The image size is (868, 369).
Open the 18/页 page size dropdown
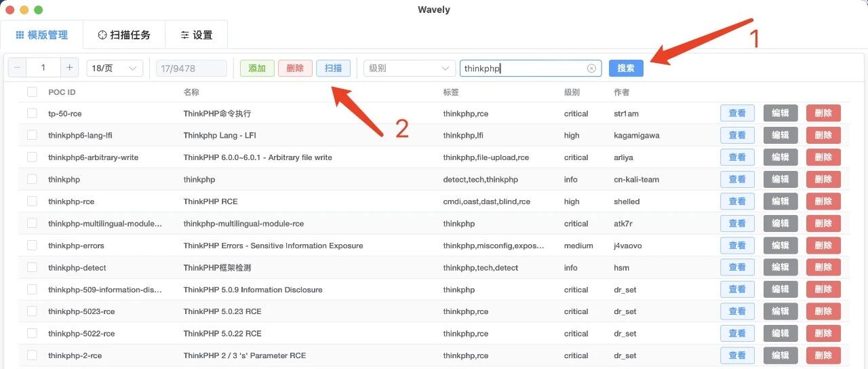[115, 69]
